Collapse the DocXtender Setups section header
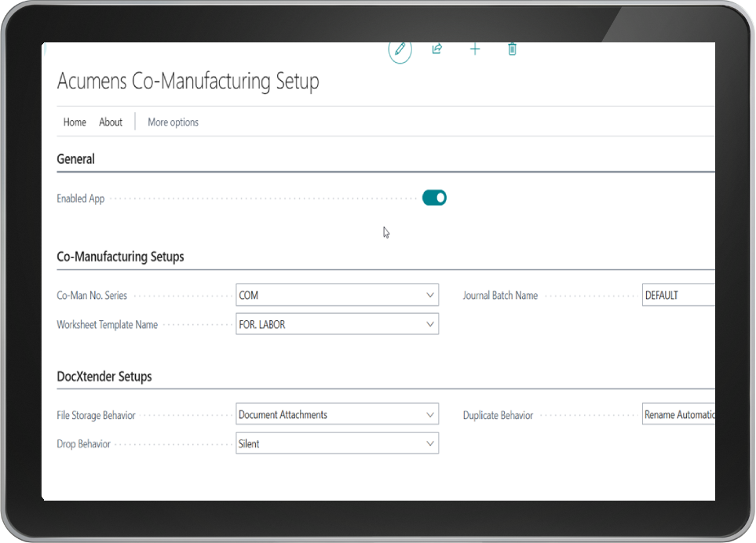756x543 pixels. 104,377
